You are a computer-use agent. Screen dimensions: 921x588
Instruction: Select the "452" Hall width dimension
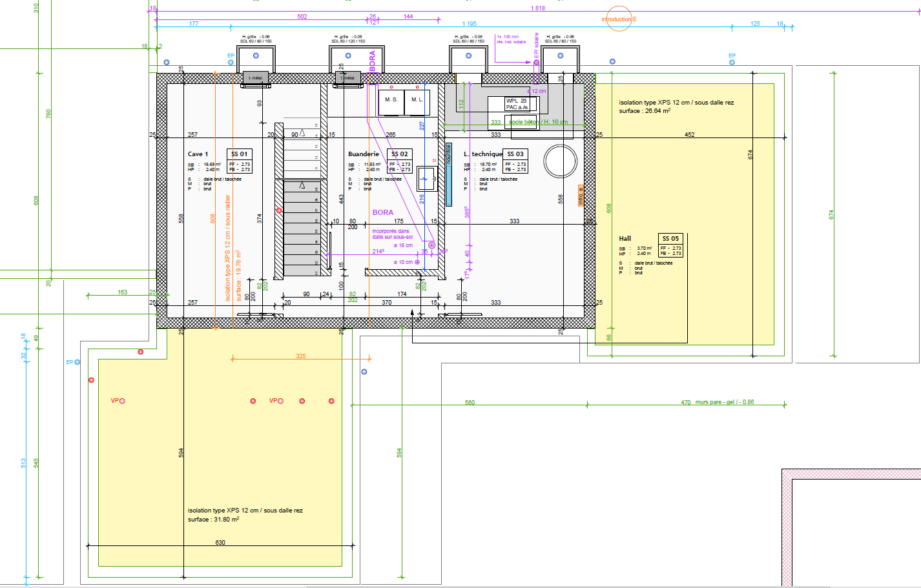point(690,135)
